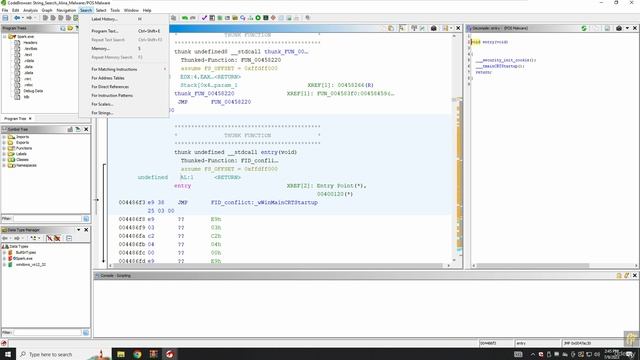640x360 pixels.
Task: Open the Window menu
Action: (x=131, y=10)
